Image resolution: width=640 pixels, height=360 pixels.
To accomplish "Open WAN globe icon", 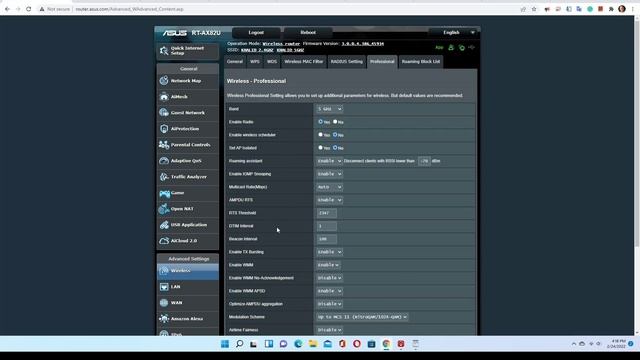I will point(164,303).
